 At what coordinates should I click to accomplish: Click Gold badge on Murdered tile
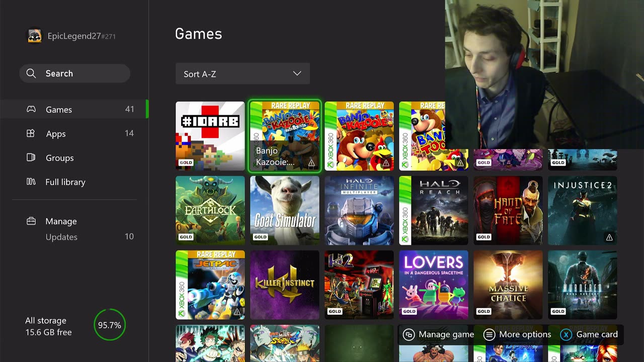(x=558, y=311)
